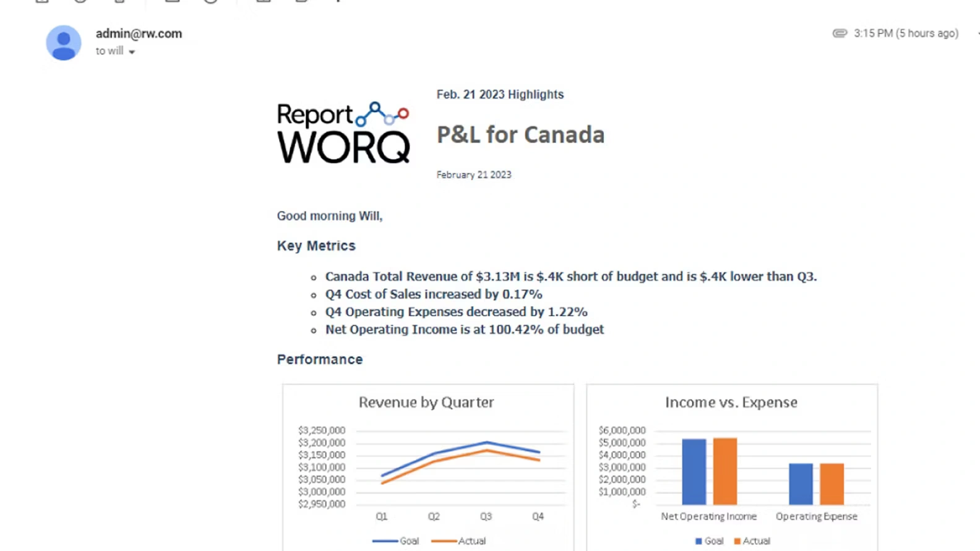Expand recipient details arrow beside 'to will'
980x551 pixels.
coord(132,52)
